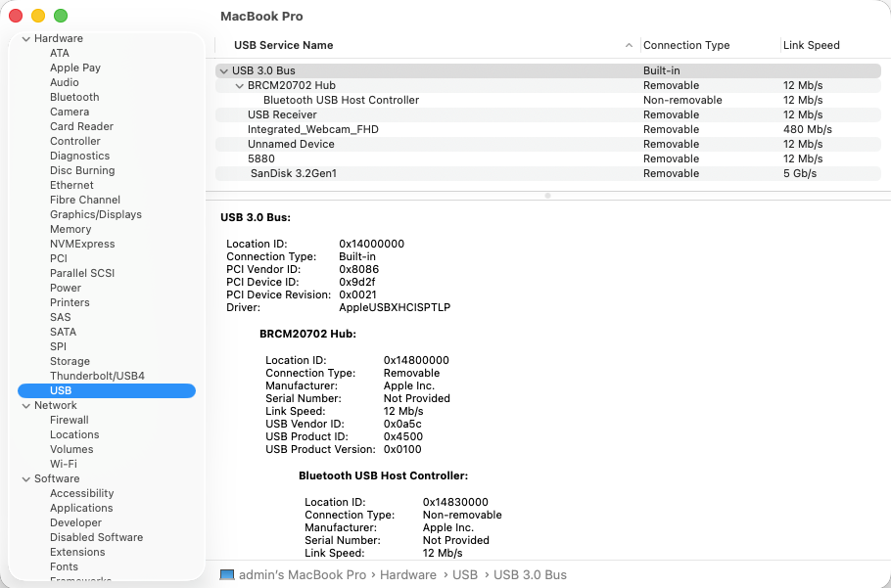Select the 5880 device row
Screen dimensions: 891x588
click(547, 159)
